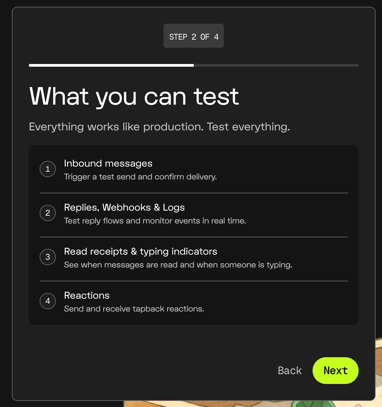Select the number 4 circle icon
This screenshot has width=382, height=407.
tap(48, 301)
